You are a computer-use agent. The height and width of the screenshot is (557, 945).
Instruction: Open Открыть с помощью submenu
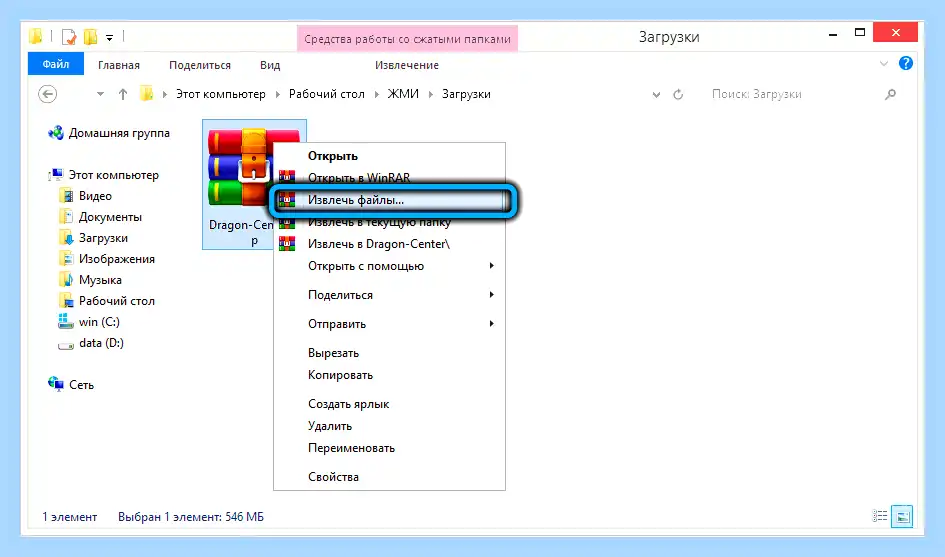[389, 266]
